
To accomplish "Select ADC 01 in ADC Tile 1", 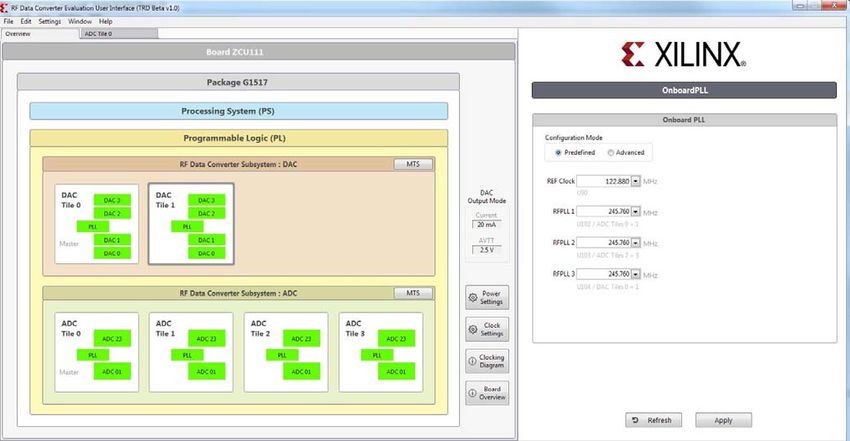I will (207, 372).
